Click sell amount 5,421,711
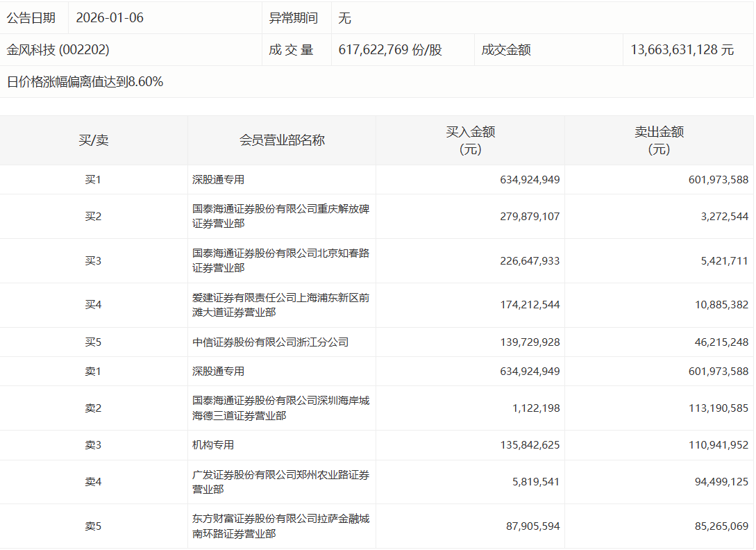Screen dimensions: 756x550 point(725,260)
